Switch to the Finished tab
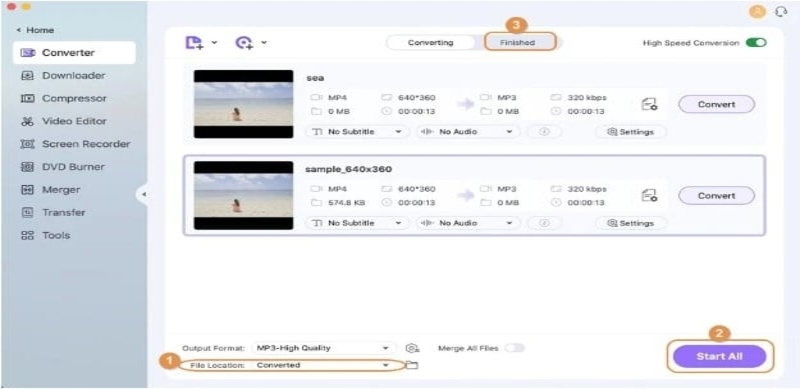The image size is (800, 389). point(517,42)
